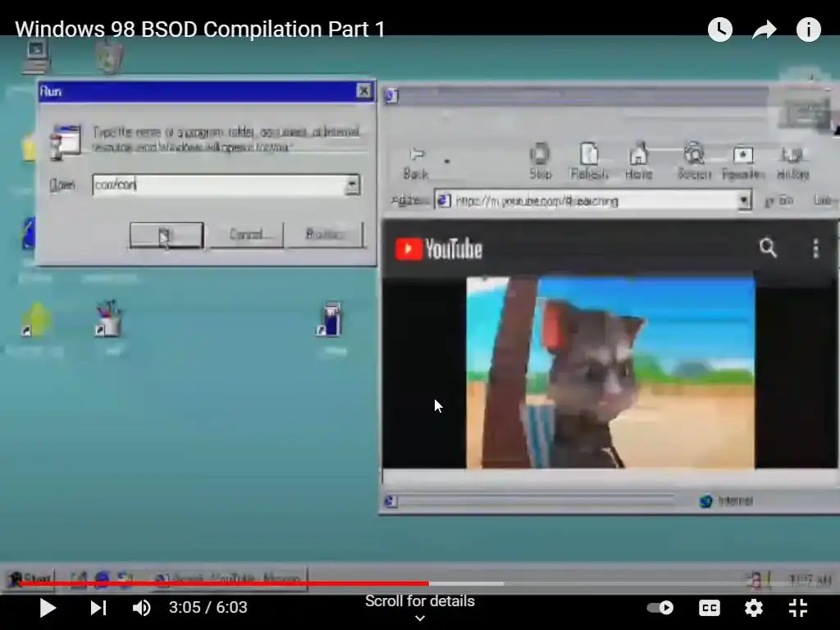The width and height of the screenshot is (840, 630).
Task: Expand the Internet Explorer address dropdown
Action: pyautogui.click(x=744, y=201)
